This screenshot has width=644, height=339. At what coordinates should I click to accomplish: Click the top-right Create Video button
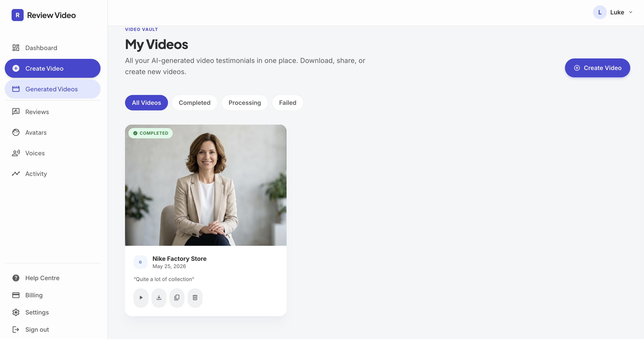point(598,68)
